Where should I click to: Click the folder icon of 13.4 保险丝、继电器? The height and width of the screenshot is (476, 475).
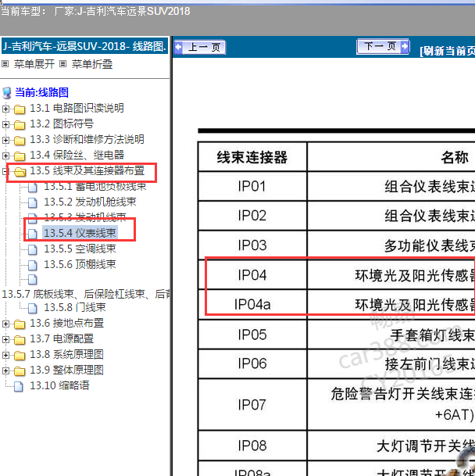[x=20, y=156]
